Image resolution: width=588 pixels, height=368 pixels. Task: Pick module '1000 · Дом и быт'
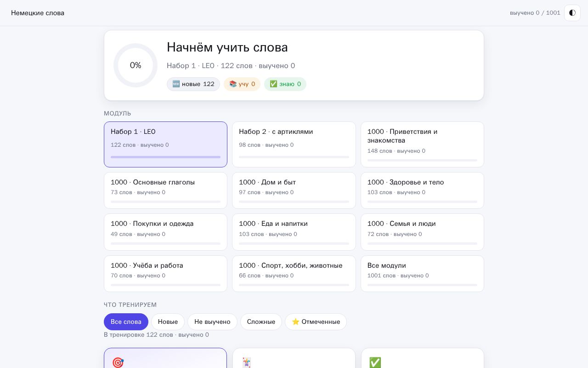point(294,190)
